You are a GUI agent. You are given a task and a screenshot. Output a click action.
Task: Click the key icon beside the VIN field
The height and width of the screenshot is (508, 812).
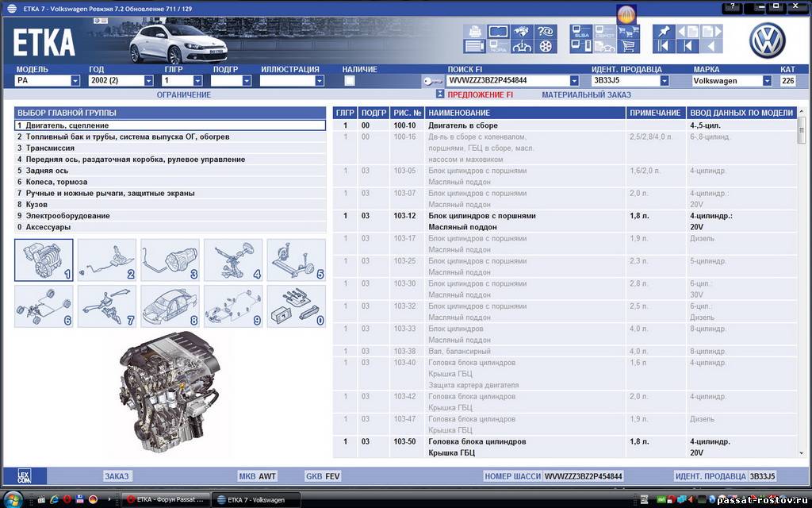coord(432,81)
